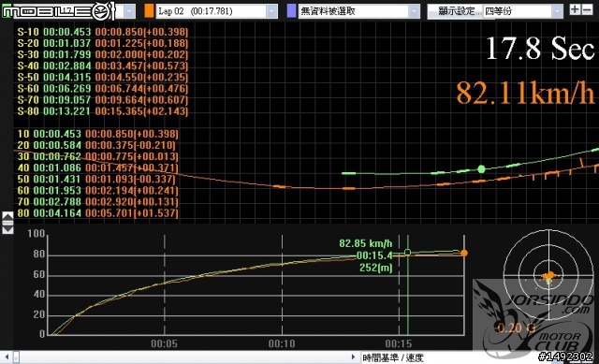
Task: Click the S-60 00:06.269 row
Action: coord(103,89)
